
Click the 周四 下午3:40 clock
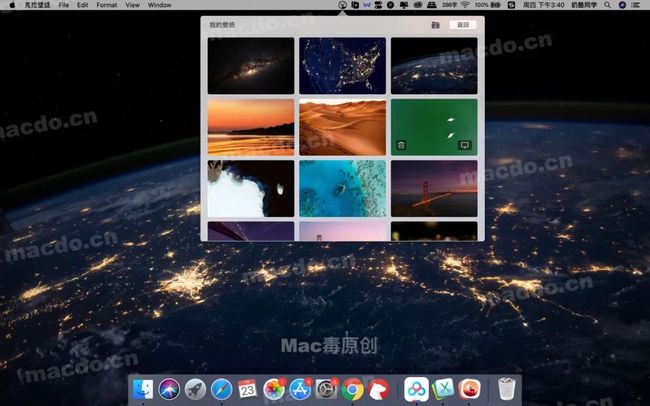coord(543,5)
